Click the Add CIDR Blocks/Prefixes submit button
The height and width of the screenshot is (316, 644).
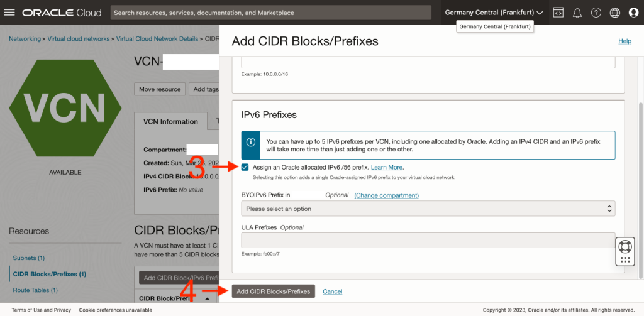pyautogui.click(x=273, y=291)
